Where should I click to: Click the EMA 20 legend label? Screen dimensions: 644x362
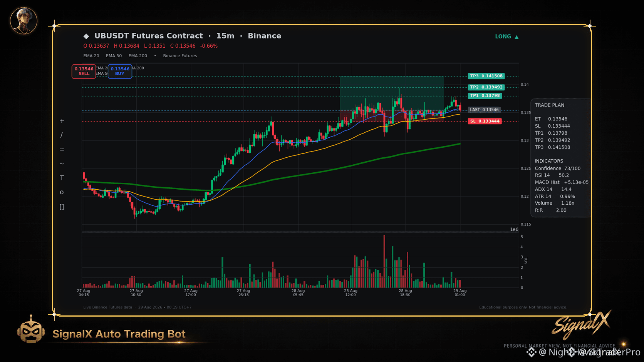91,56
